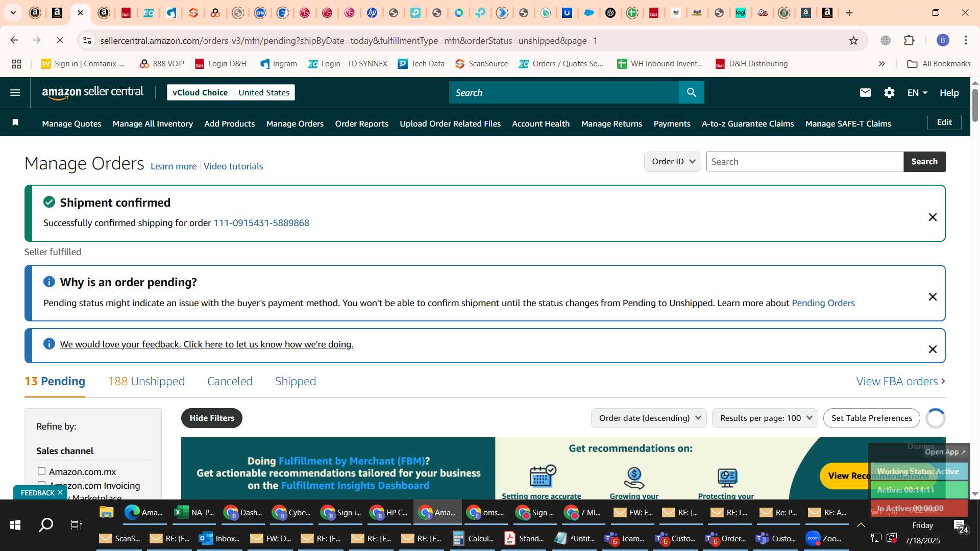
Task: Open the Chrome profile avatar B
Action: (943, 40)
